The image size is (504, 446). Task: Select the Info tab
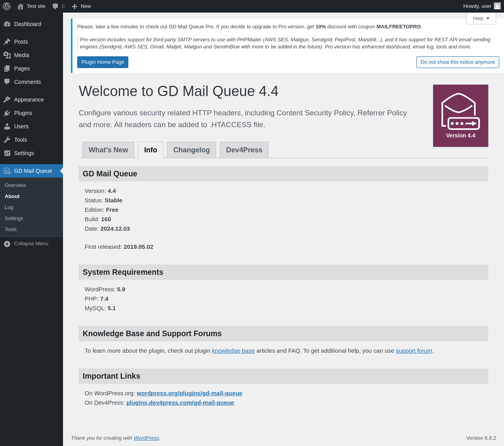[150, 150]
